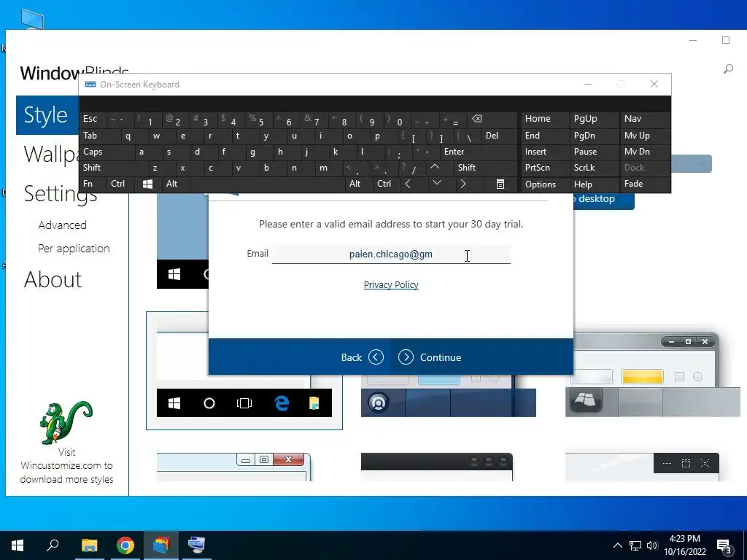747x560 pixels.
Task: Click the Insert key on the On-Screen Keyboard
Action: pos(544,152)
